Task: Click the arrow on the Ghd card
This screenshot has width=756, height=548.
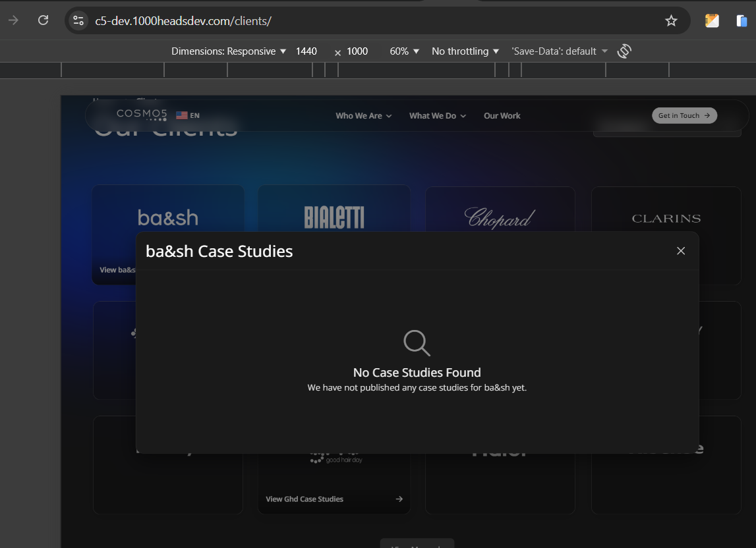Action: point(399,499)
